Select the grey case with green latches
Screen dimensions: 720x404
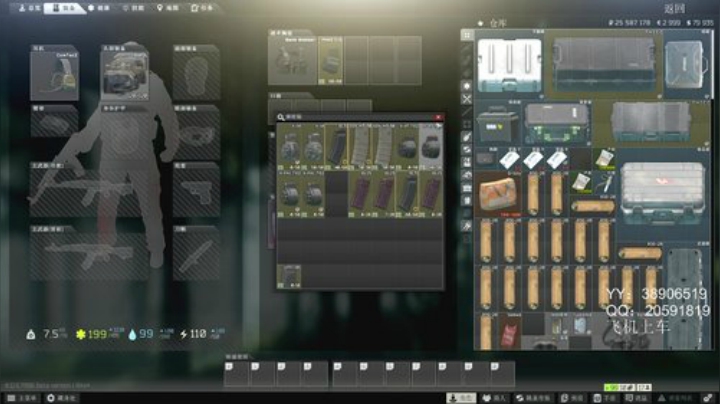click(x=557, y=124)
